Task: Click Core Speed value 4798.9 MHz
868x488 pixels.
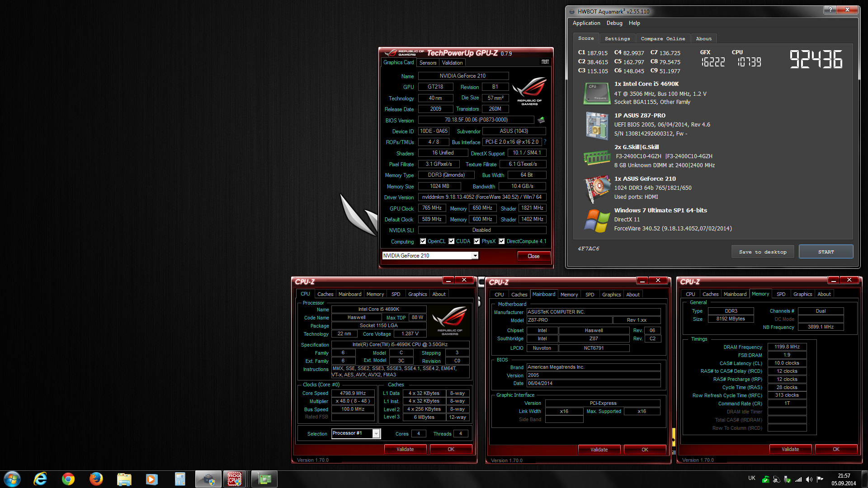Action: point(353,393)
